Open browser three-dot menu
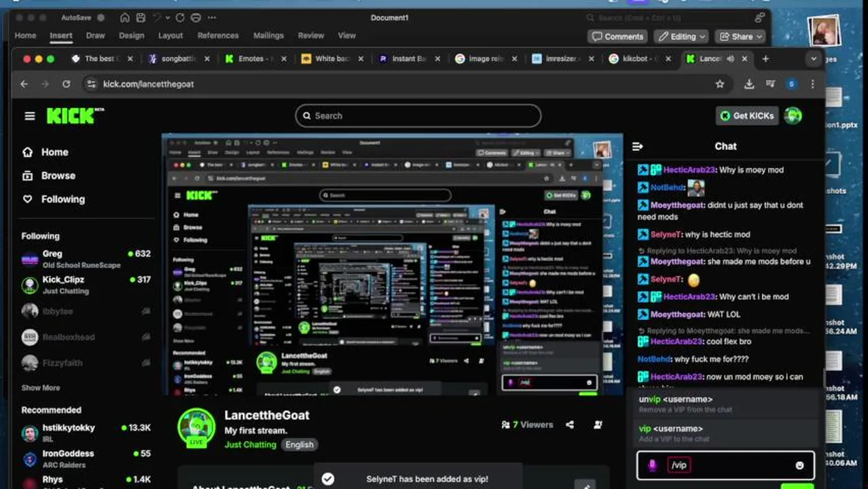The height and width of the screenshot is (489, 868). coord(812,84)
